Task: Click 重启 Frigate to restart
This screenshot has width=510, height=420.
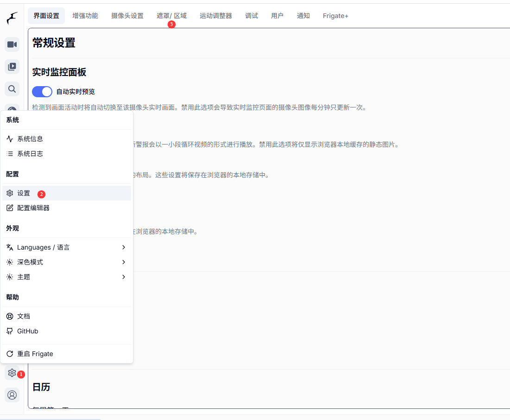Action: click(35, 353)
